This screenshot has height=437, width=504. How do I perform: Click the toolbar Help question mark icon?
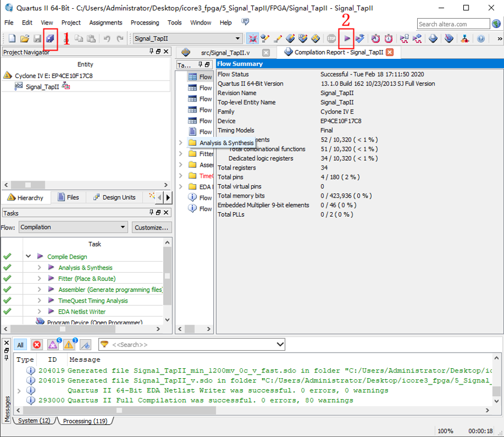481,38
